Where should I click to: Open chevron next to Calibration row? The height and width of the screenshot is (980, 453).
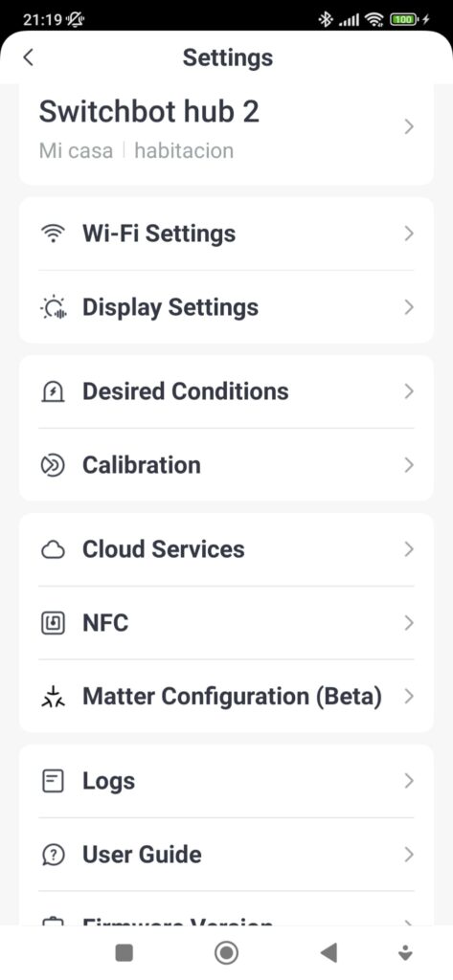409,465
